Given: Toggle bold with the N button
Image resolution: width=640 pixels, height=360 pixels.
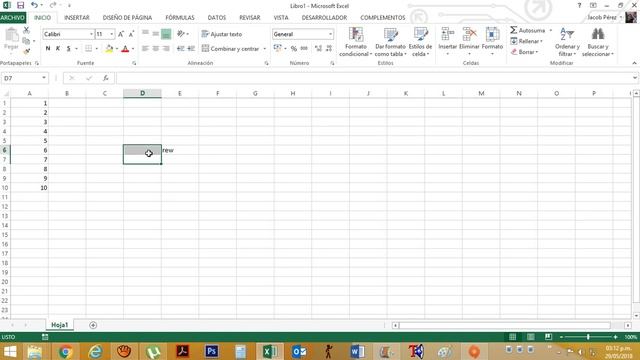Looking at the screenshot, I should pyautogui.click(x=48, y=49).
